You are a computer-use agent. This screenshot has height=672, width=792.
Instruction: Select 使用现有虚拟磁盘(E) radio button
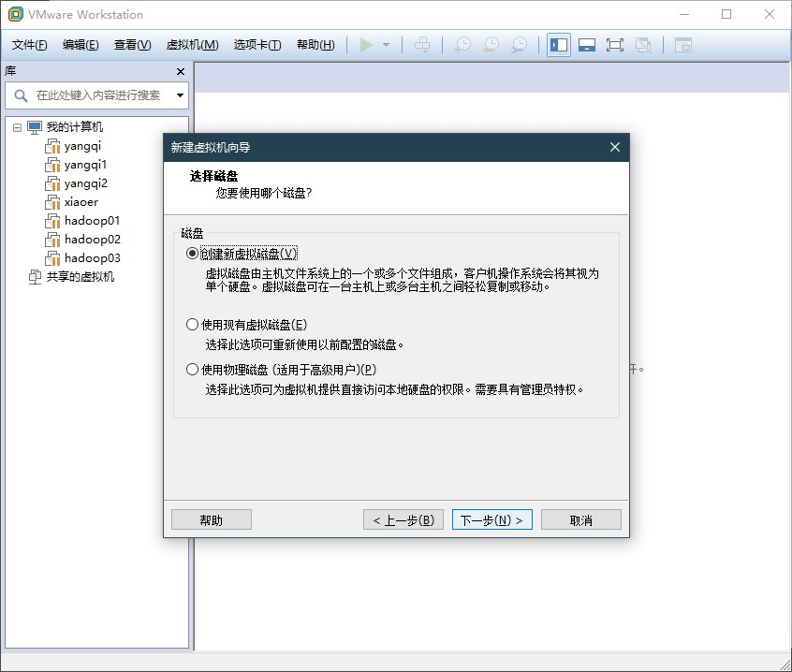click(x=192, y=324)
